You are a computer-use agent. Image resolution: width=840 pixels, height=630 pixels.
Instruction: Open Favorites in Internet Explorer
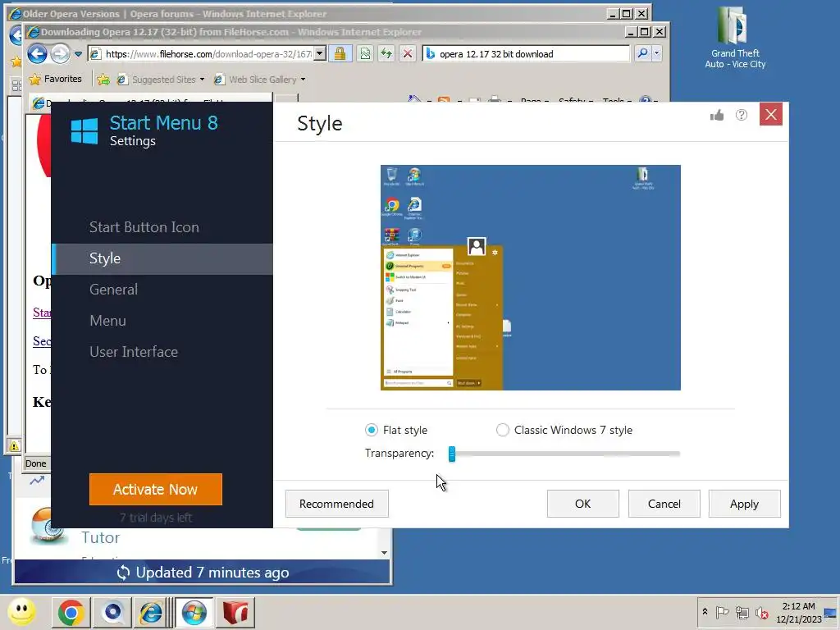(x=56, y=79)
